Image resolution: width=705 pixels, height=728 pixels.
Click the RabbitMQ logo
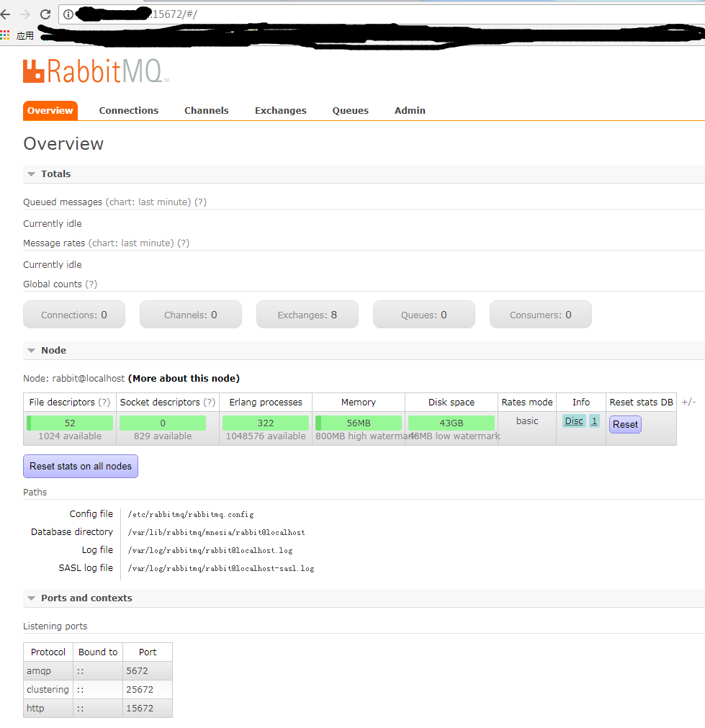(x=96, y=71)
